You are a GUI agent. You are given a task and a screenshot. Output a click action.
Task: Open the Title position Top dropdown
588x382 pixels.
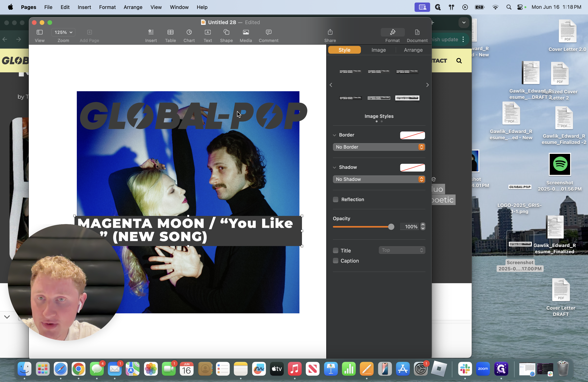[x=402, y=250]
